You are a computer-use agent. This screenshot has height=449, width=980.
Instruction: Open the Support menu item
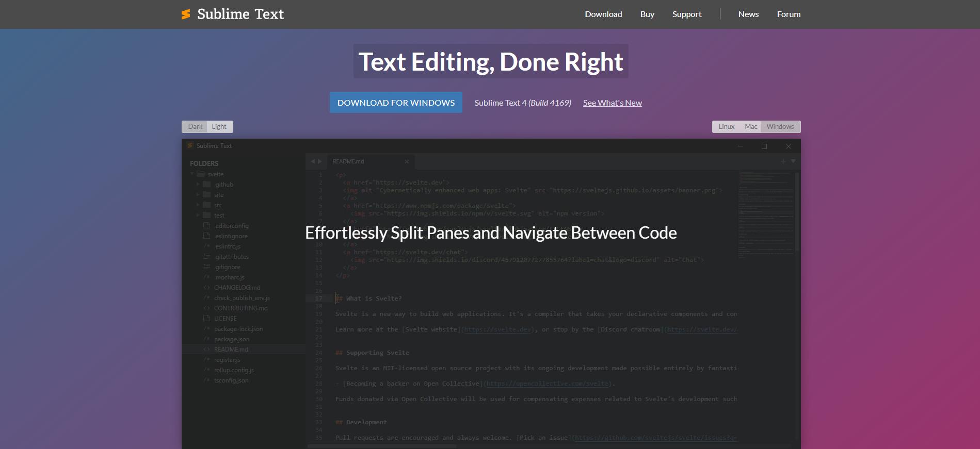pos(686,14)
